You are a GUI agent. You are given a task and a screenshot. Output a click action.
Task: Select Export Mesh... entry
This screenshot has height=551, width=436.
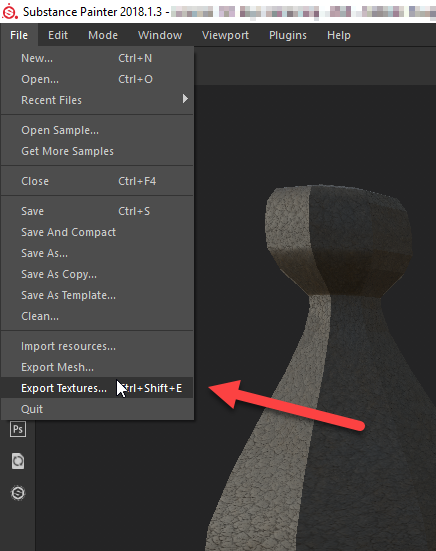tap(97, 367)
